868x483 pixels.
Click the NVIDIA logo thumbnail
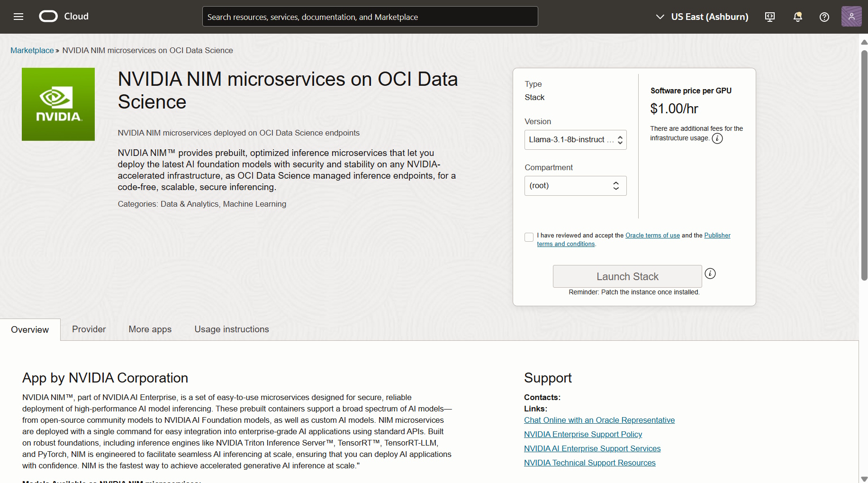[58, 104]
